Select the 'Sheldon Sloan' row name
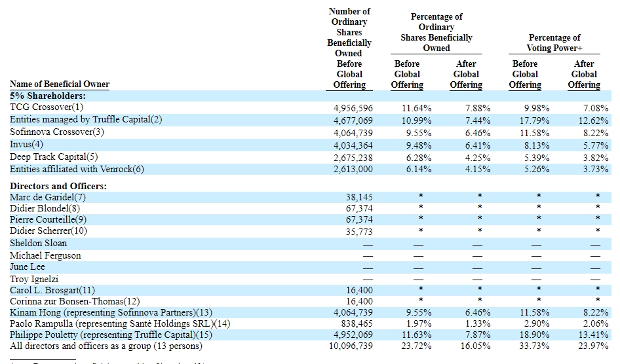620x364 pixels. point(38,243)
